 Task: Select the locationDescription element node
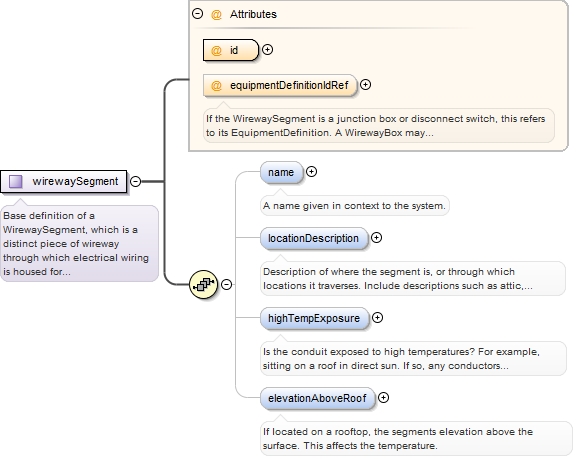point(314,238)
